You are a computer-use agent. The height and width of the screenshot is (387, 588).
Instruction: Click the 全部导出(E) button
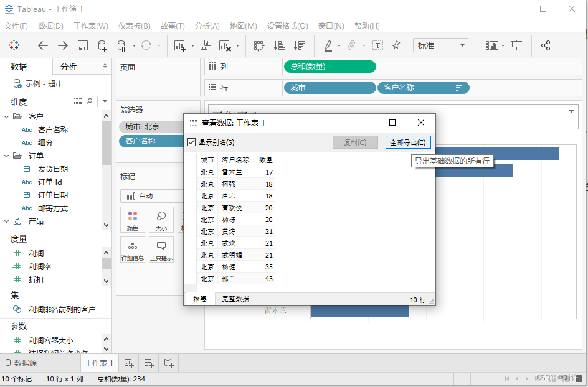click(x=408, y=142)
